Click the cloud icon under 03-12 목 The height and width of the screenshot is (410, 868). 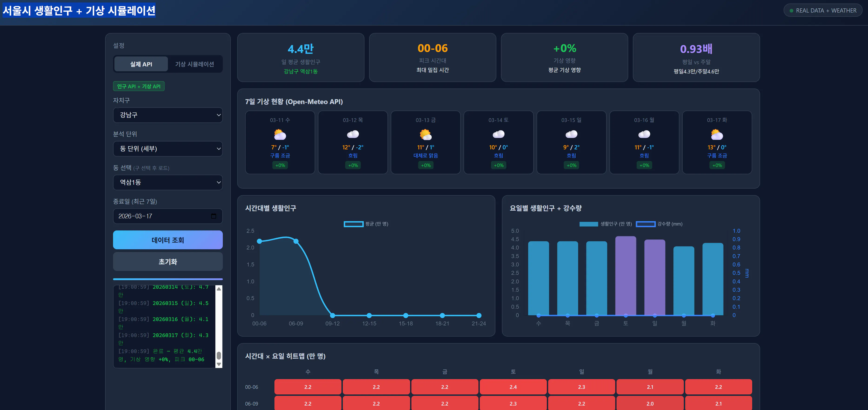352,134
